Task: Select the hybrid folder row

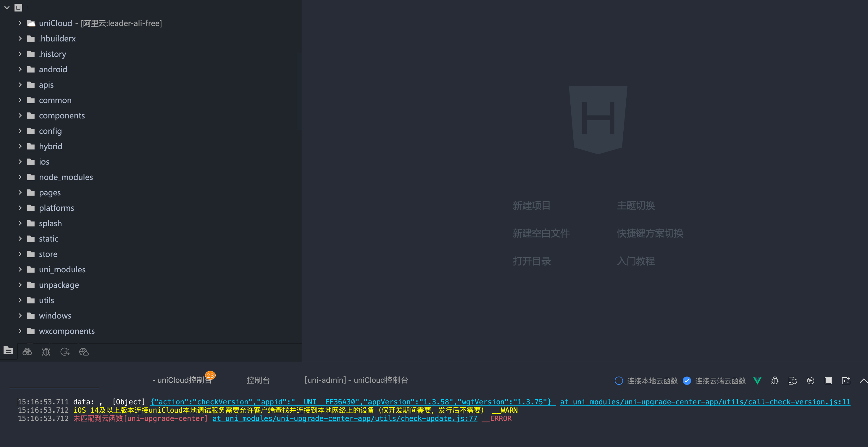Action: 151,146
